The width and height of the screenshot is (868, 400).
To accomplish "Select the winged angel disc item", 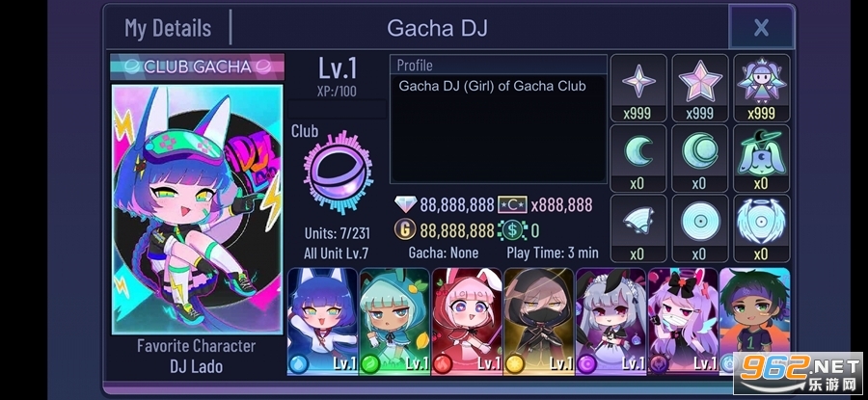I will click(x=762, y=228).
